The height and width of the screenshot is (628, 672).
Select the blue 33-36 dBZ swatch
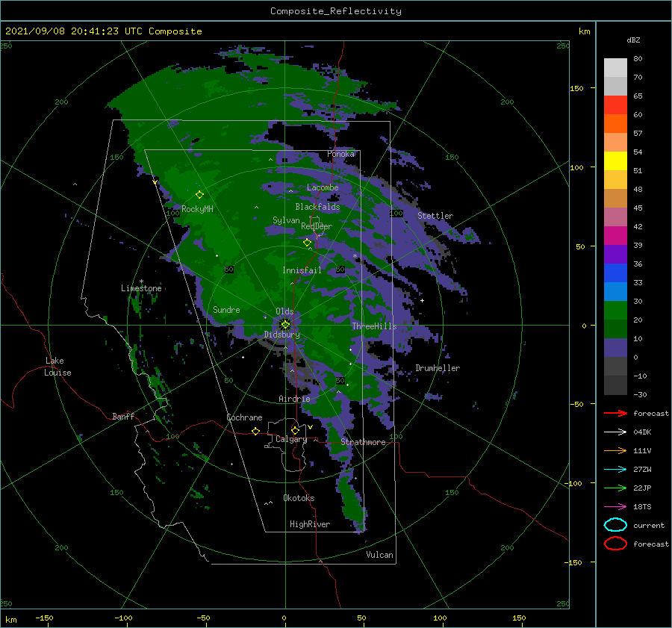click(x=615, y=273)
